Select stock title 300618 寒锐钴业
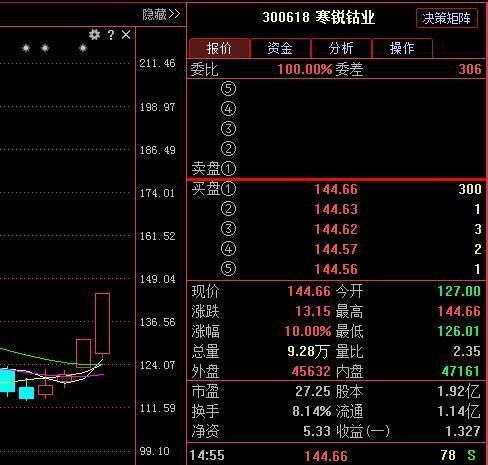 tap(319, 17)
